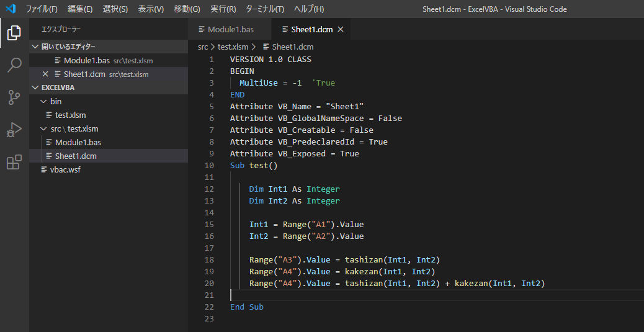Screen dimensions: 644x332
Task: Open the Explorer activity bar icon
Action: point(14,33)
